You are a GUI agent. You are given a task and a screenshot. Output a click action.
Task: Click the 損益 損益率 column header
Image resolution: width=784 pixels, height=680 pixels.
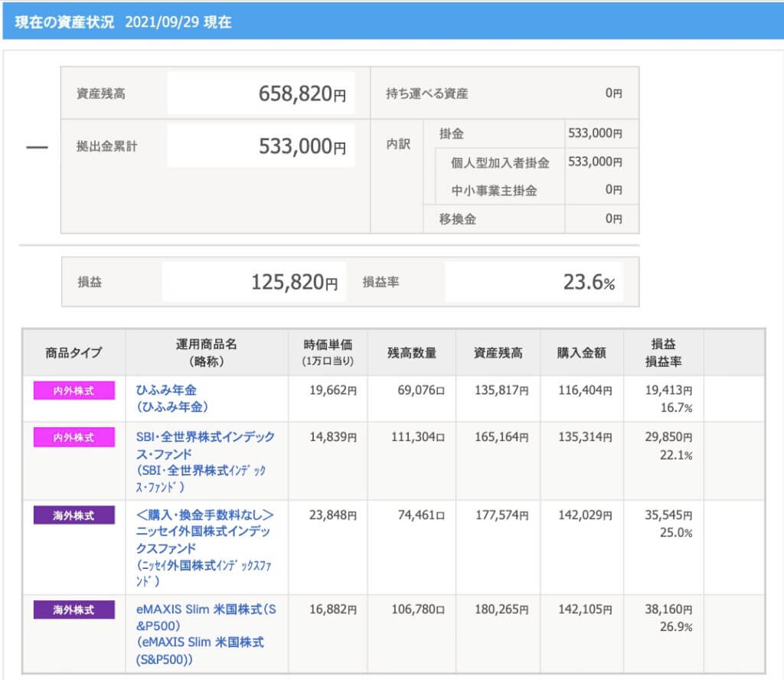click(x=664, y=352)
